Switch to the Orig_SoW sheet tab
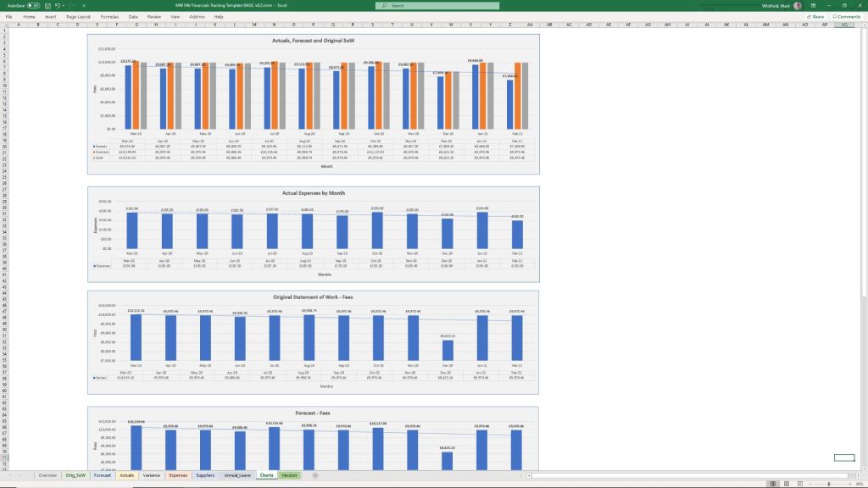 [75, 475]
